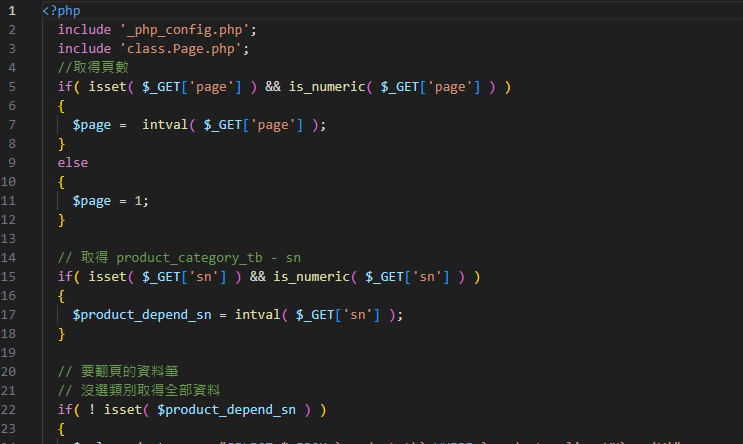Click the // 沒選類別取得全部資料 comment
This screenshot has height=444, width=743.
pyautogui.click(x=139, y=390)
